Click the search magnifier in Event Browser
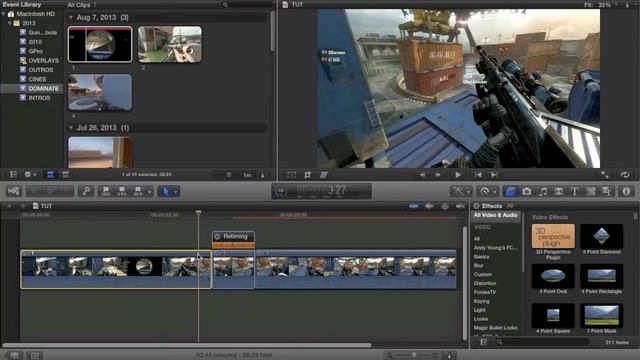 pos(225,4)
